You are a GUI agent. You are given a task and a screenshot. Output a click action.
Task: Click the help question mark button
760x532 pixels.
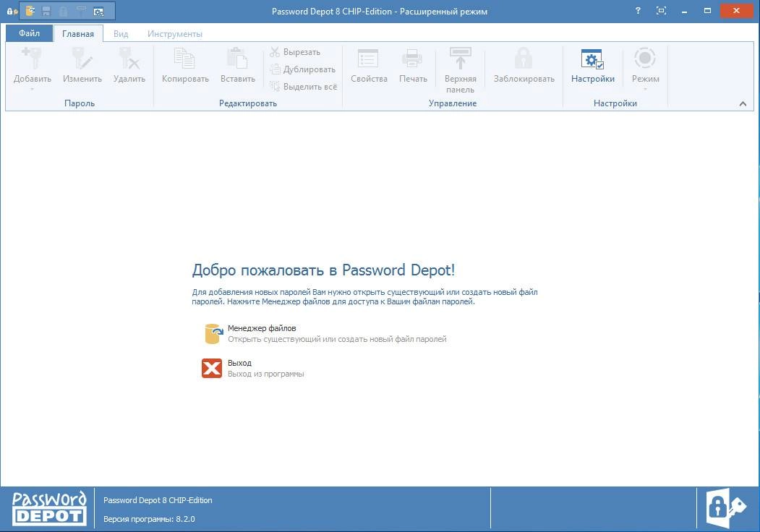pos(638,11)
